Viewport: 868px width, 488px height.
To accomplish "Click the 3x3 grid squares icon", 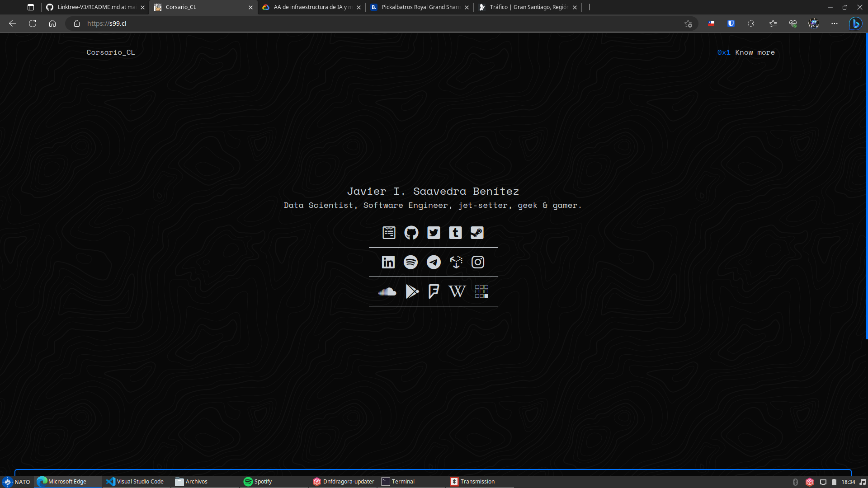I will 481,291.
